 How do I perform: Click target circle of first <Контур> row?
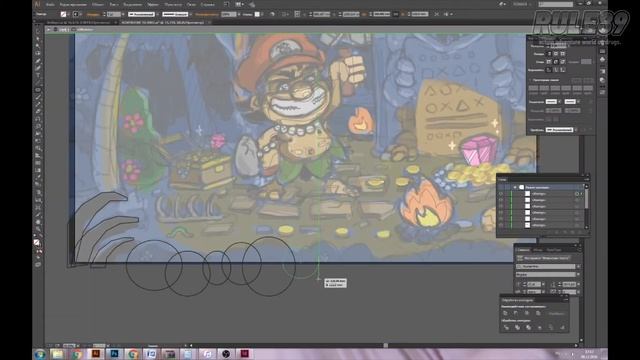[577, 194]
